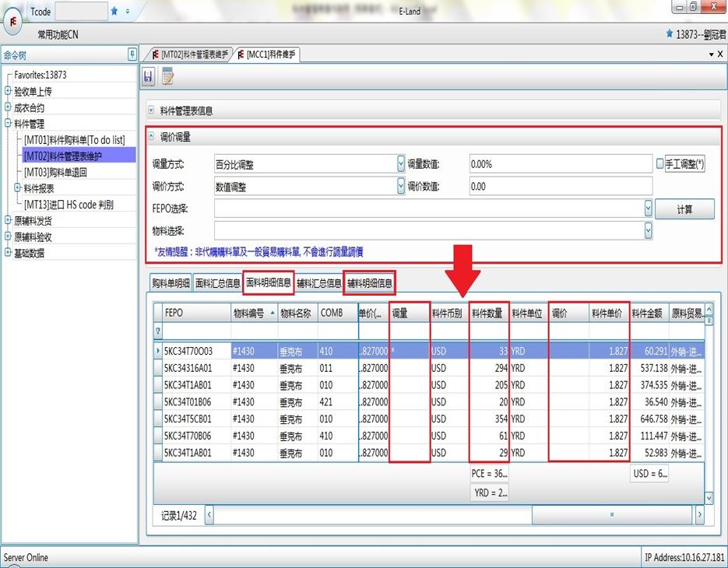728x568 pixels.
Task: Click the edit notepad icon in toolbar
Action: coord(167,76)
